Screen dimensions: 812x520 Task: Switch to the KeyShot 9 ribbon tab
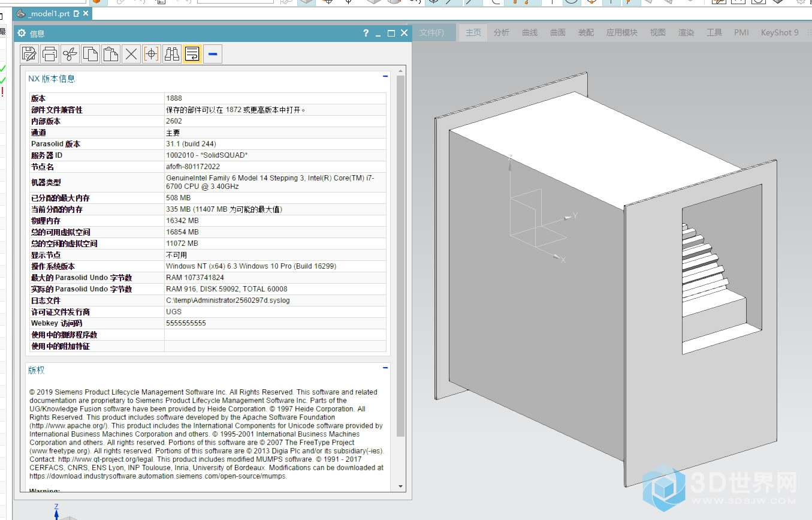coord(780,32)
